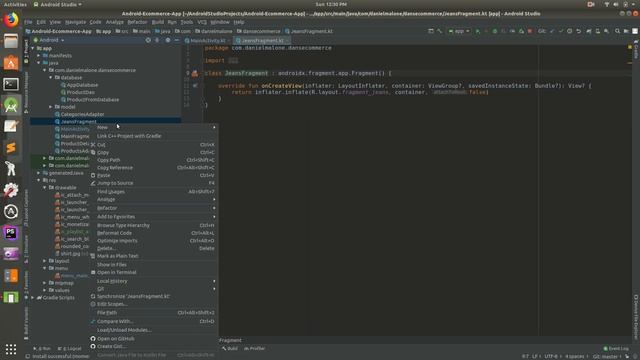The height and width of the screenshot is (360, 640).
Task: Select ProductFromDatabase in the project tree
Action: pyautogui.click(x=93, y=100)
